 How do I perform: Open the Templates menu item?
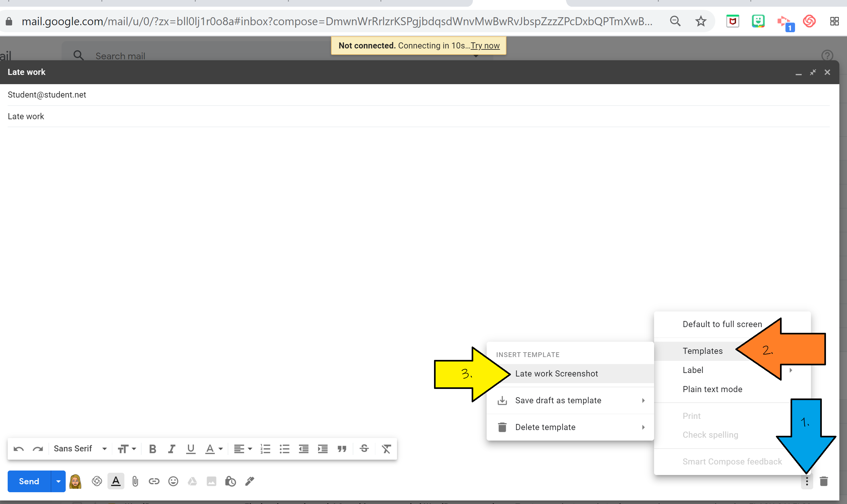[x=702, y=351]
